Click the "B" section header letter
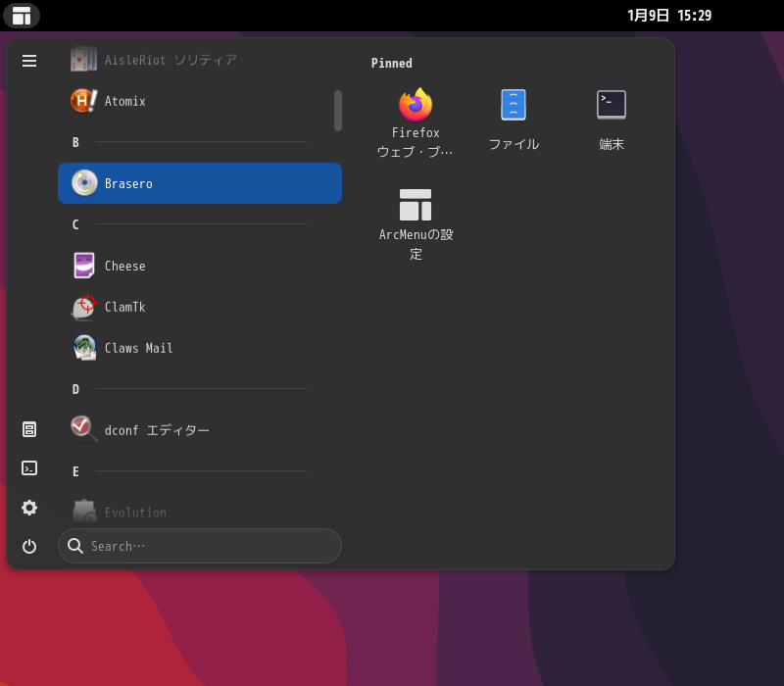The height and width of the screenshot is (686, 784). [x=75, y=142]
